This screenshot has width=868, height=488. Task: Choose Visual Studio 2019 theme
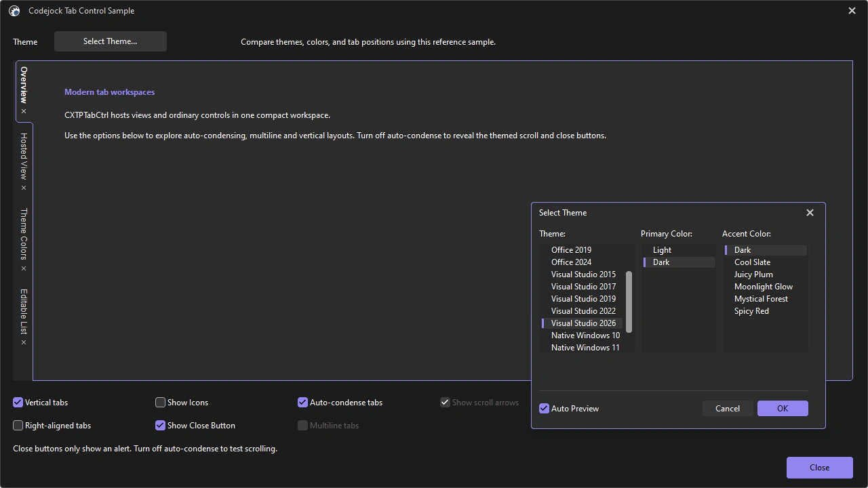pyautogui.click(x=582, y=299)
